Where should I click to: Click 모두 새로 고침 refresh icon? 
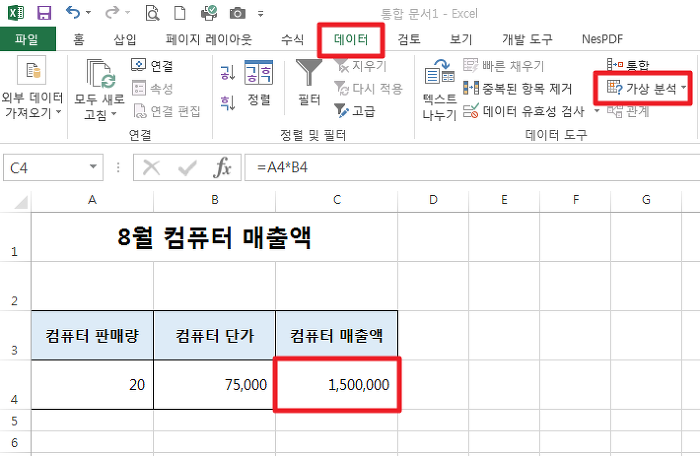click(x=101, y=74)
